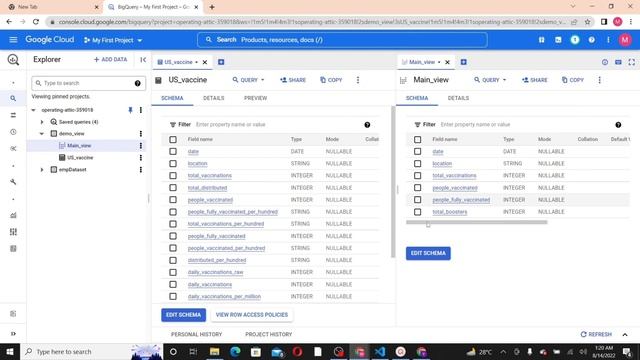
Task: Close the US_vaccine tab
Action: (x=205, y=62)
